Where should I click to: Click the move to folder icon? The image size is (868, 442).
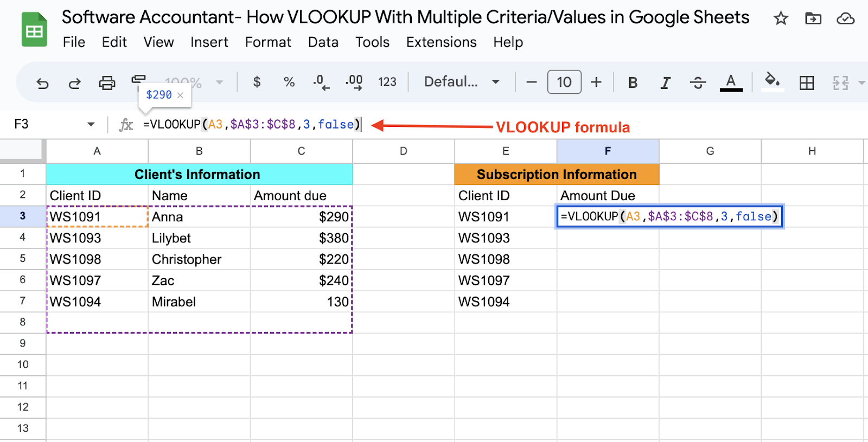pos(813,19)
